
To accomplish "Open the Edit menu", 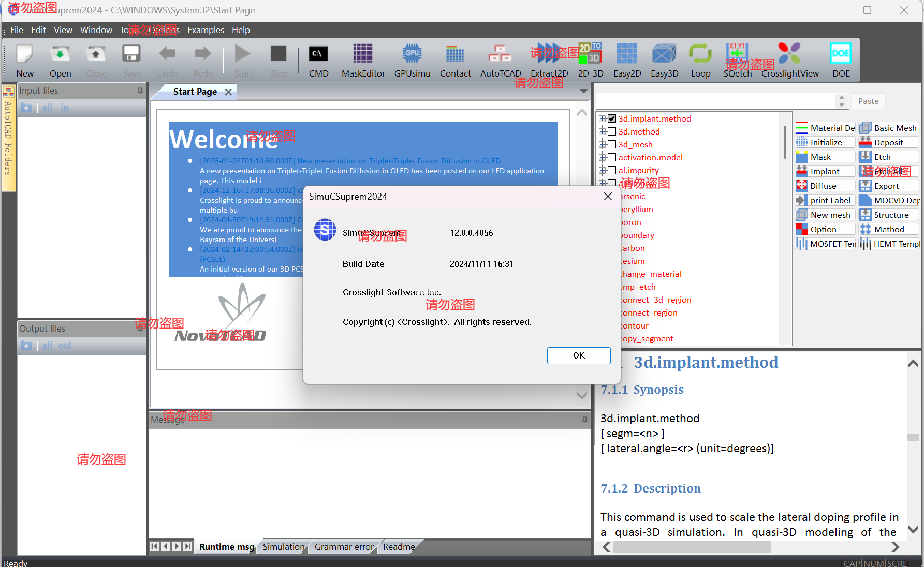I will [x=38, y=30].
